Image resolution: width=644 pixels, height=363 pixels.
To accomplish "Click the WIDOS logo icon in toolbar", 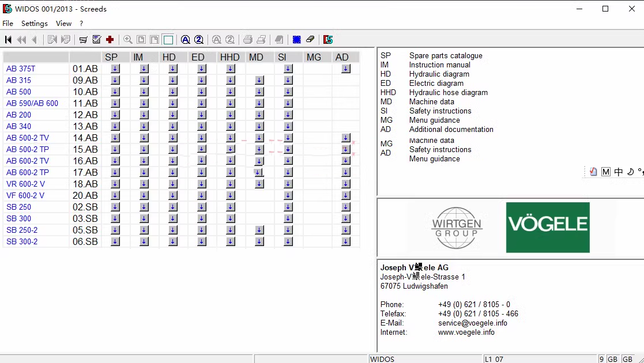I will [327, 39].
